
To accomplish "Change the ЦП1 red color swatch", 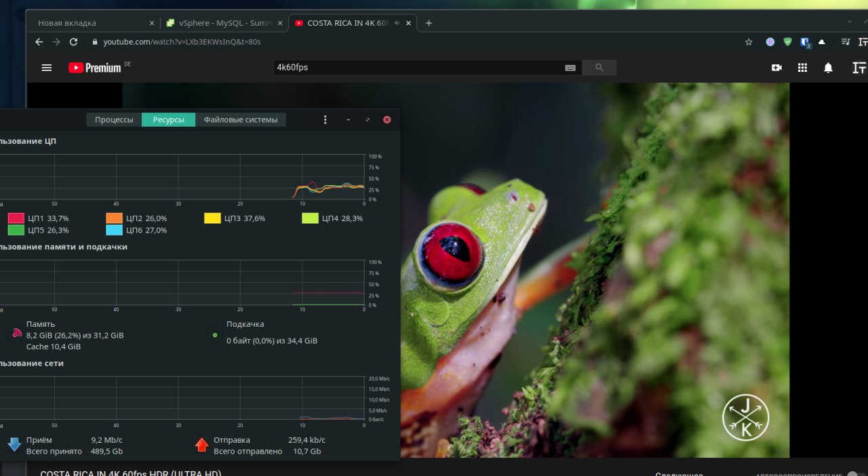I will pyautogui.click(x=16, y=218).
